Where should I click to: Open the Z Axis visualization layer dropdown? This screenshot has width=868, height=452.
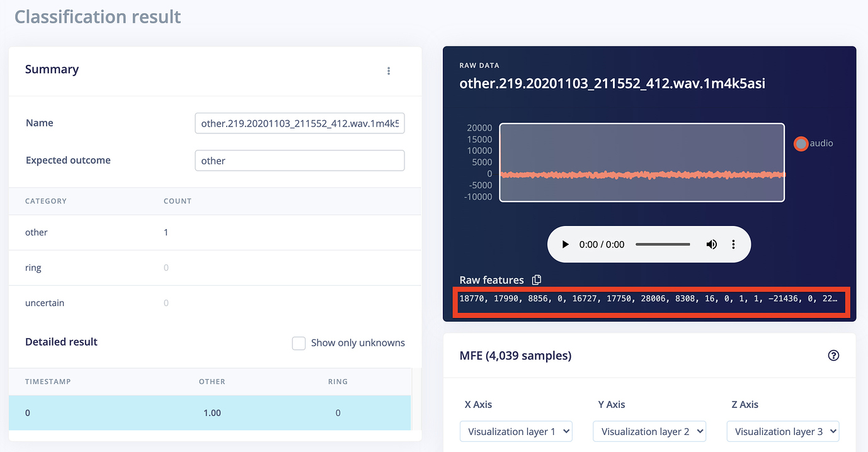tap(783, 431)
